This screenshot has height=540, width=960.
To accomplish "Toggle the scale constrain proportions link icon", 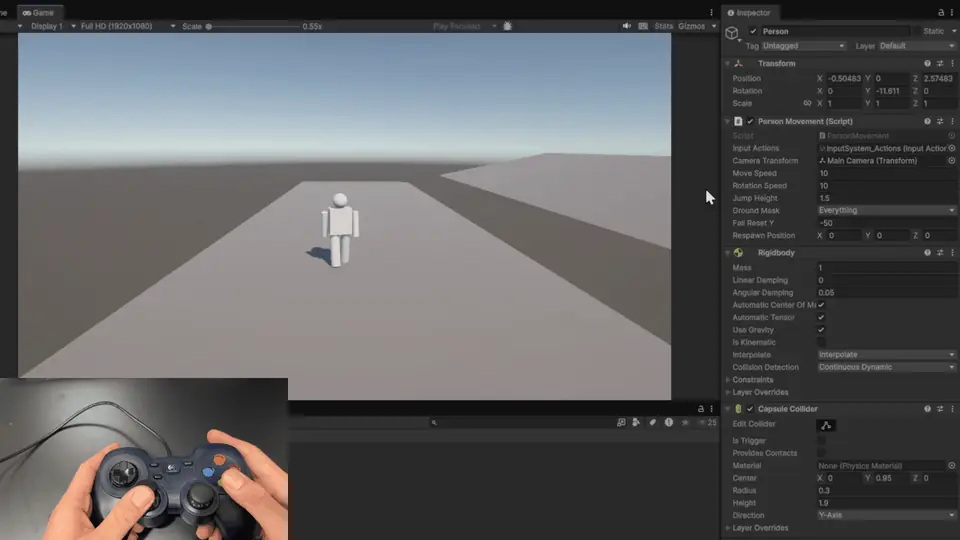I will pos(807,103).
